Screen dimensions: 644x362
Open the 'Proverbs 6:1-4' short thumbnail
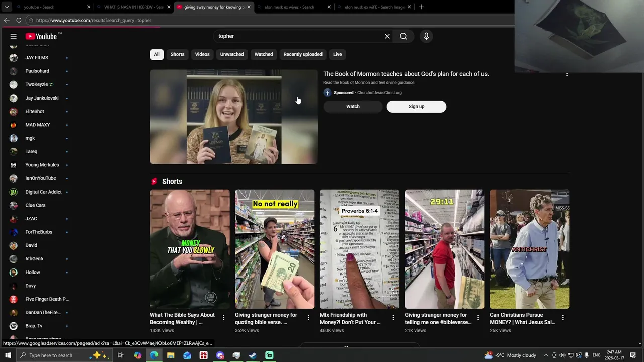tap(360, 249)
